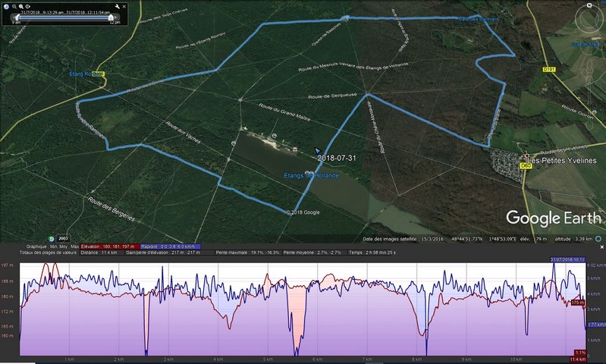606x364 pixels.
Task: Click the Route des Bergeries label
Action: coord(111,209)
